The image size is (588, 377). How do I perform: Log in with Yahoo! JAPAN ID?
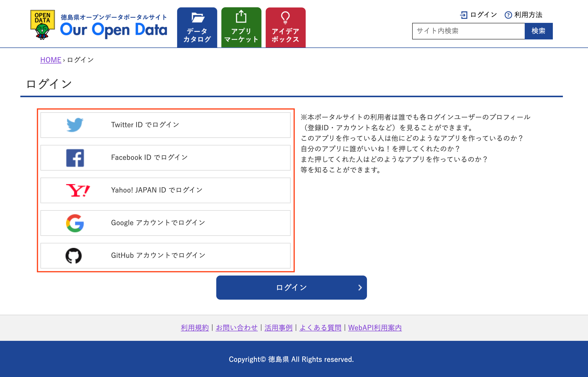pyautogui.click(x=166, y=190)
